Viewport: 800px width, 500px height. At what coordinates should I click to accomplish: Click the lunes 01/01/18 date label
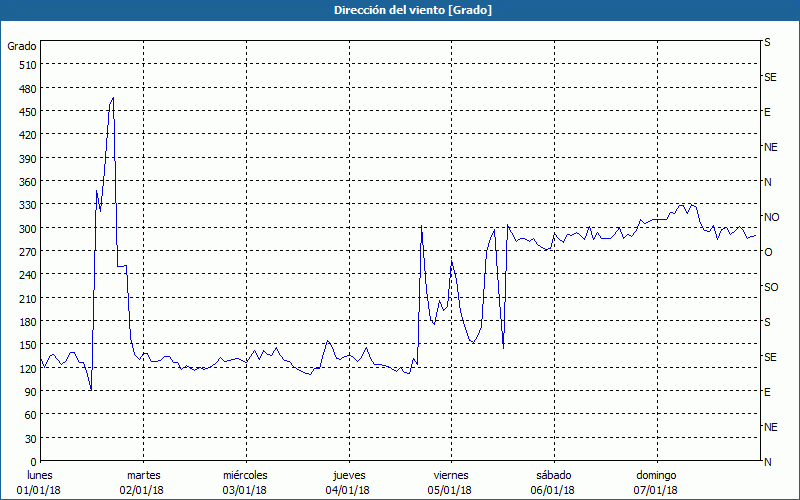pos(40,482)
